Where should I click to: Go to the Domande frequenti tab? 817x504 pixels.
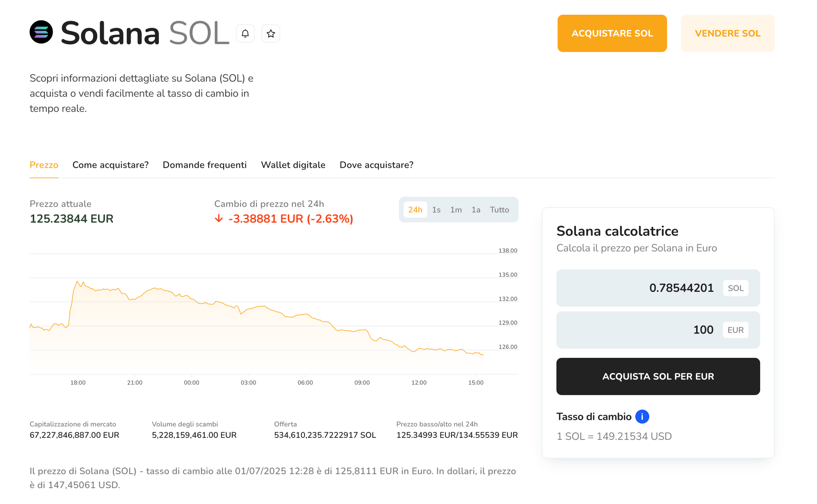[x=205, y=165]
